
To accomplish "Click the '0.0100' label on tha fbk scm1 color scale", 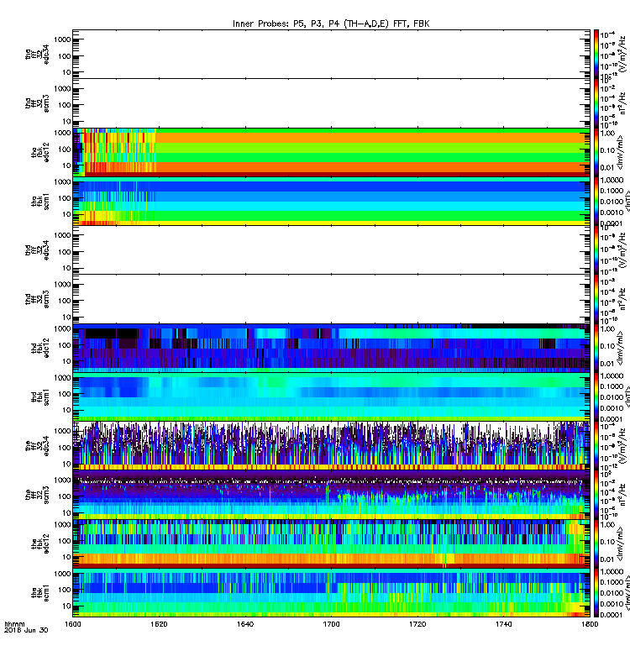I will point(612,202).
